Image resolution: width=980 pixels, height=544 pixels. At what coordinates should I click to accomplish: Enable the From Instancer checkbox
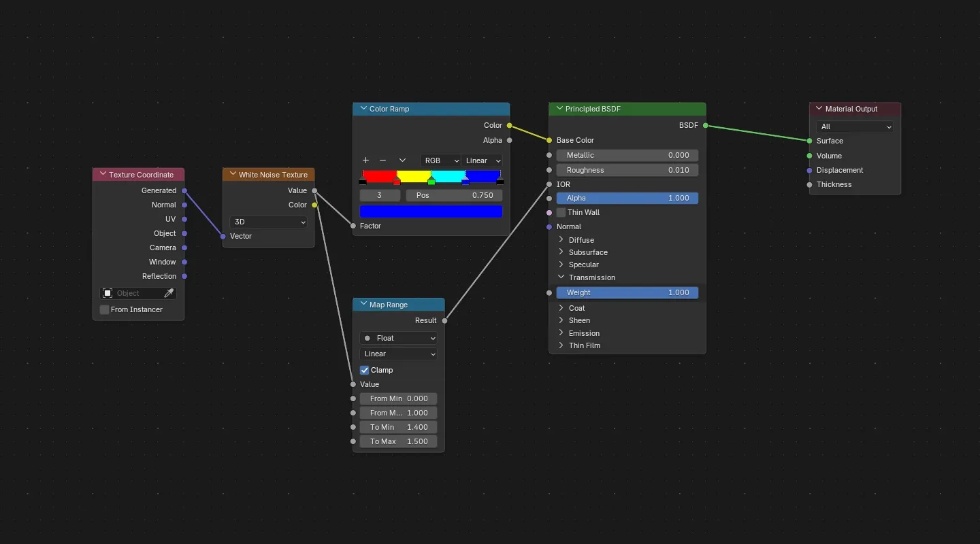104,309
